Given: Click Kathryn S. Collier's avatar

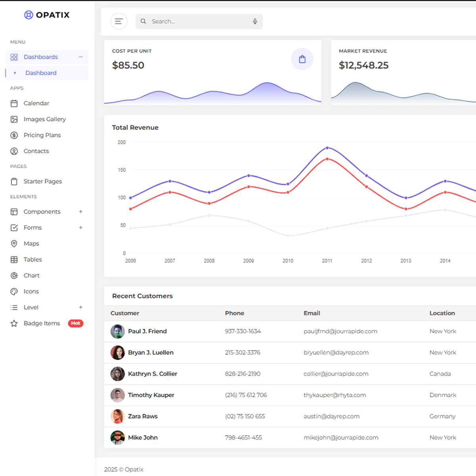Looking at the screenshot, I should (x=117, y=374).
